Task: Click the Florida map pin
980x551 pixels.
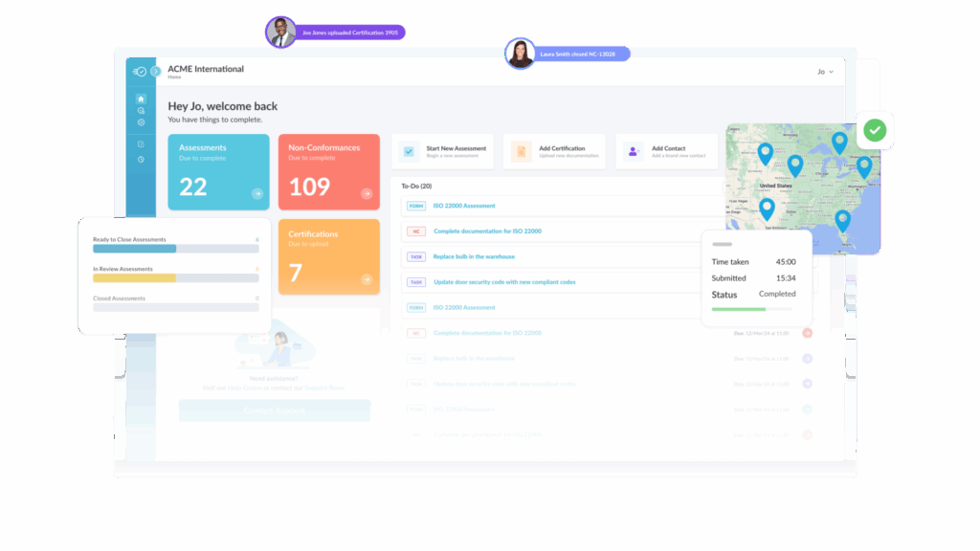Action: click(x=842, y=220)
